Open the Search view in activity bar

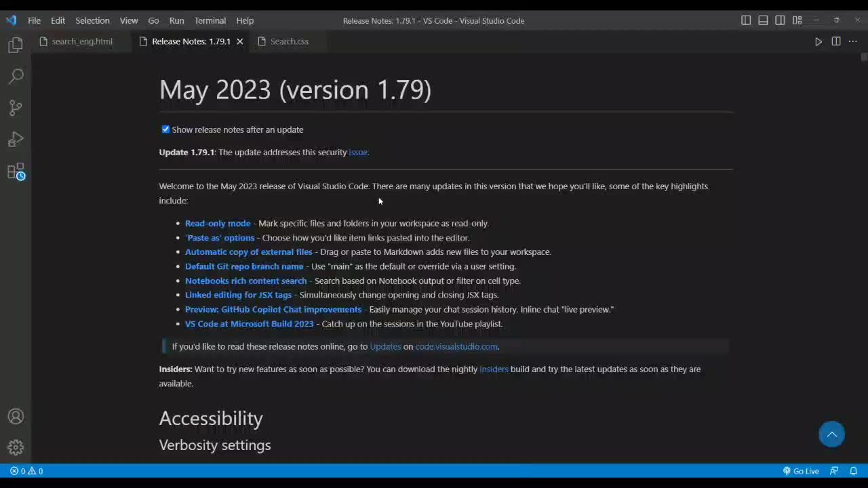(16, 77)
